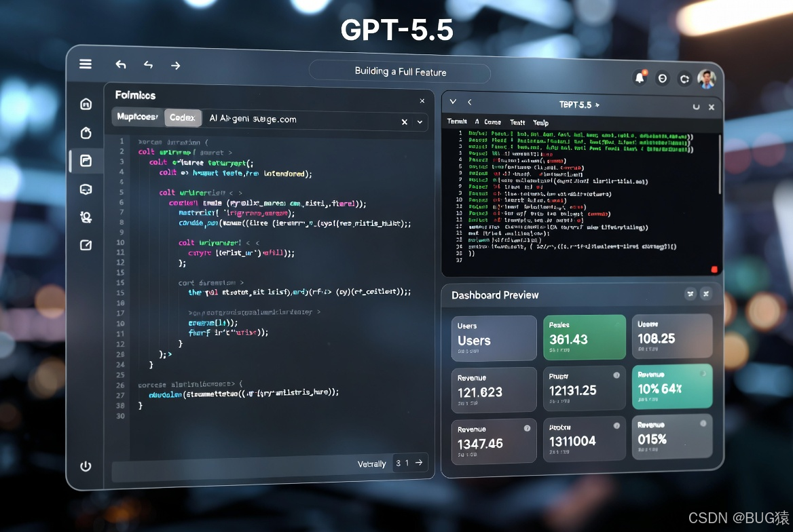Viewport: 793px width, 532px height.
Task: Collapse the terminal panel with down chevron
Action: coord(453,102)
